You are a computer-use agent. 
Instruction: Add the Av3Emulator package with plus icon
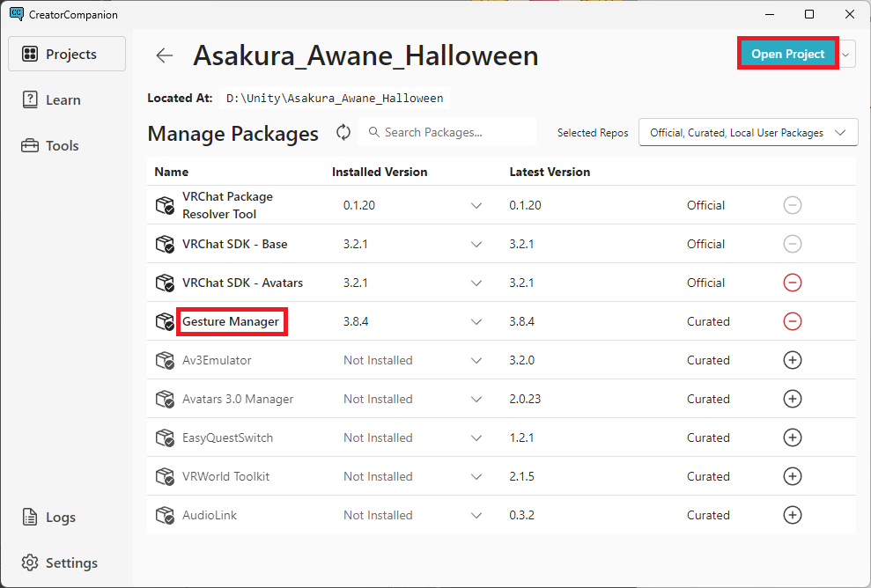coord(792,360)
